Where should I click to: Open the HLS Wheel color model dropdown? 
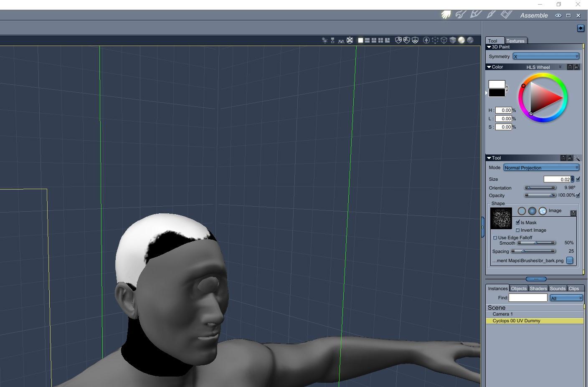(544, 67)
